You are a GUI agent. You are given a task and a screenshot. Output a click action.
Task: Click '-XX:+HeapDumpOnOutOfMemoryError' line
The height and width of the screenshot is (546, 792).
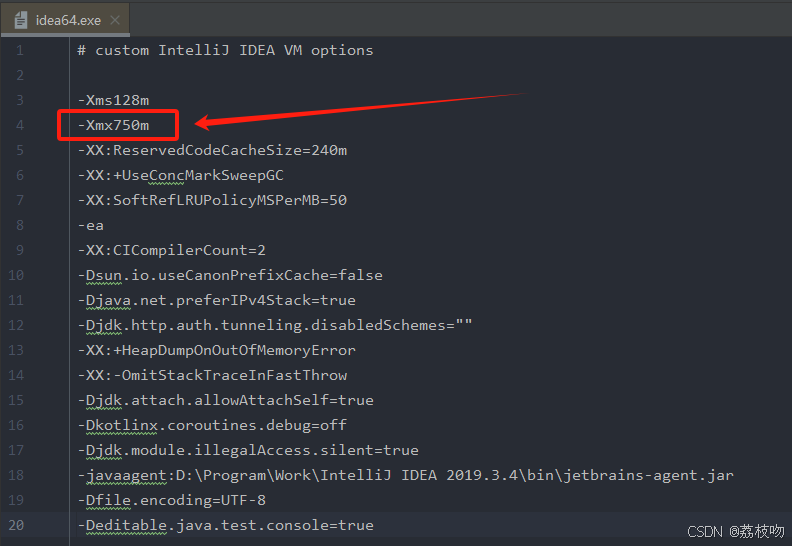pos(217,350)
